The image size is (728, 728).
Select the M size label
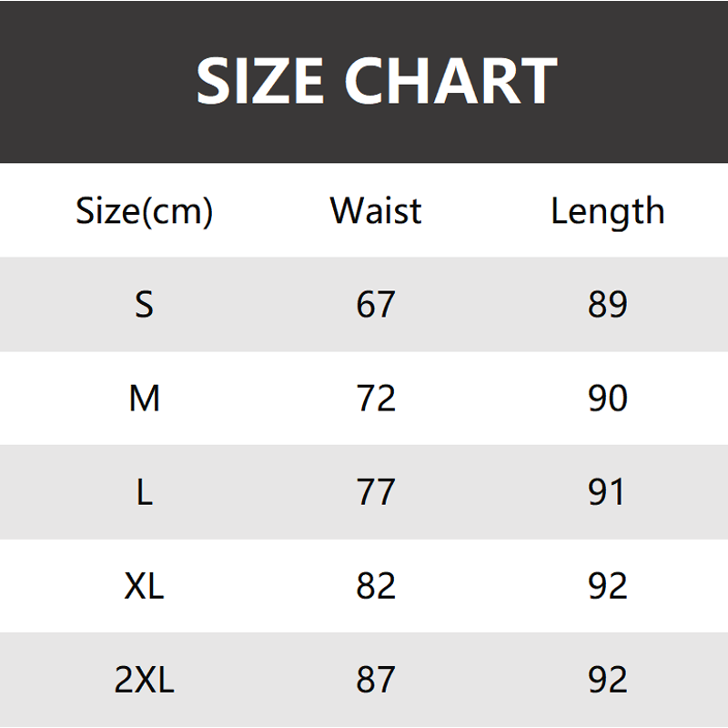pyautogui.click(x=144, y=399)
